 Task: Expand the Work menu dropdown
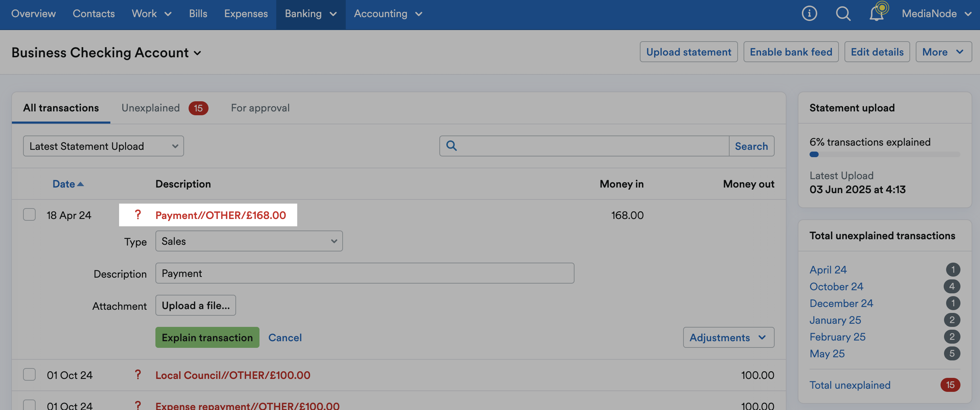tap(152, 14)
